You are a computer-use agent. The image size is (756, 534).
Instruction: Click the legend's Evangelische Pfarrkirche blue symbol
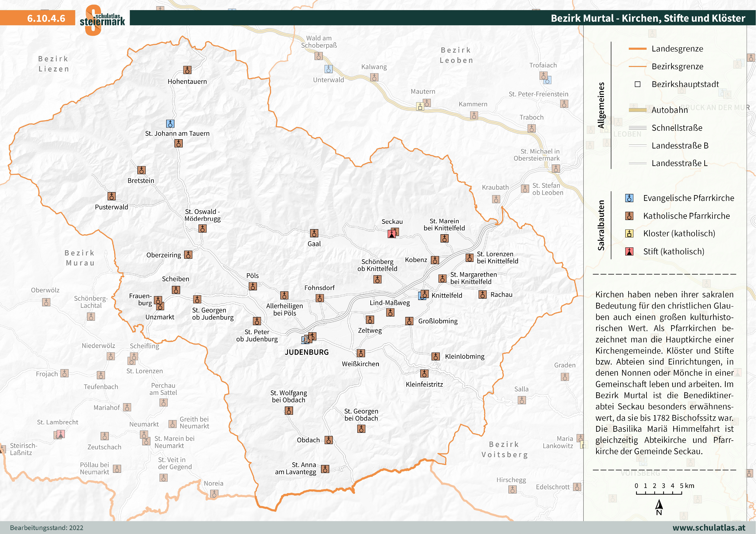point(629,198)
